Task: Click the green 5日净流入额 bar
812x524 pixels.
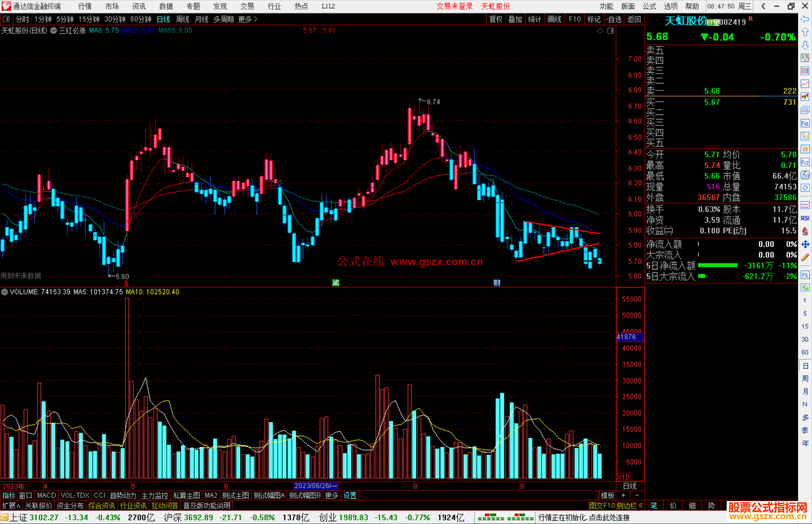Action: (717, 266)
